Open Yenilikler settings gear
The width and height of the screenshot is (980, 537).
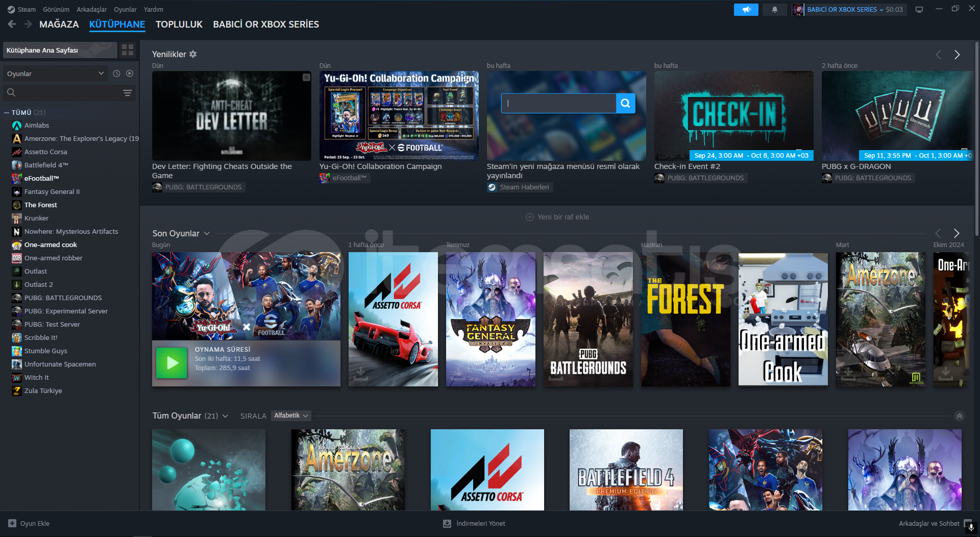[193, 54]
